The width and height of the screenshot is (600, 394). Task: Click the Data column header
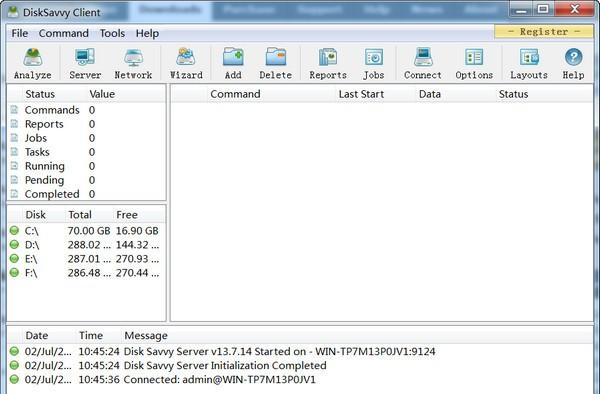(x=430, y=94)
